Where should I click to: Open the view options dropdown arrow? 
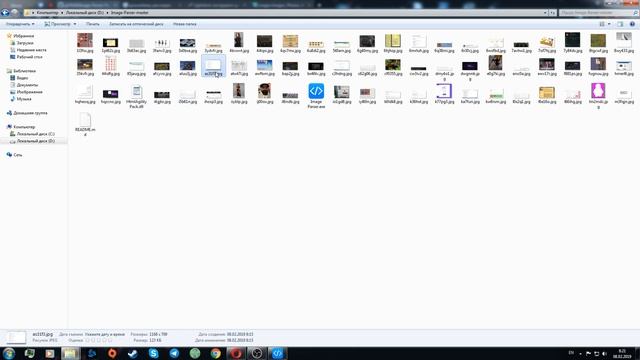coord(609,24)
